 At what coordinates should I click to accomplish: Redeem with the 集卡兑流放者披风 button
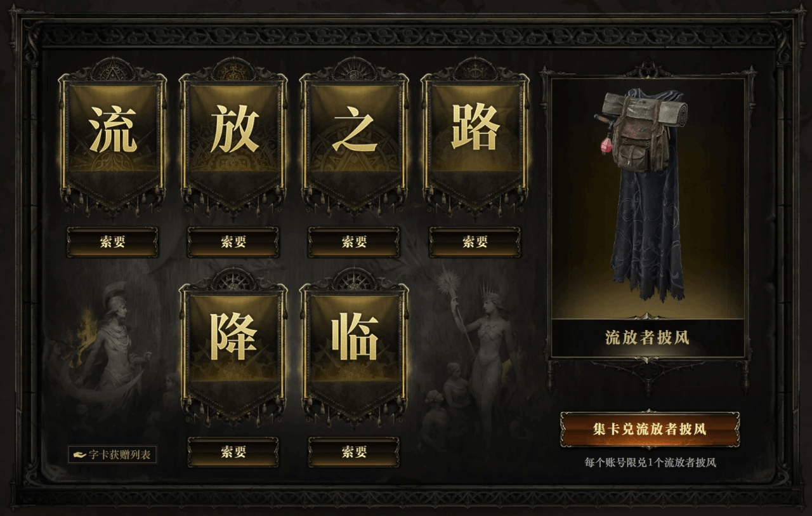point(650,430)
